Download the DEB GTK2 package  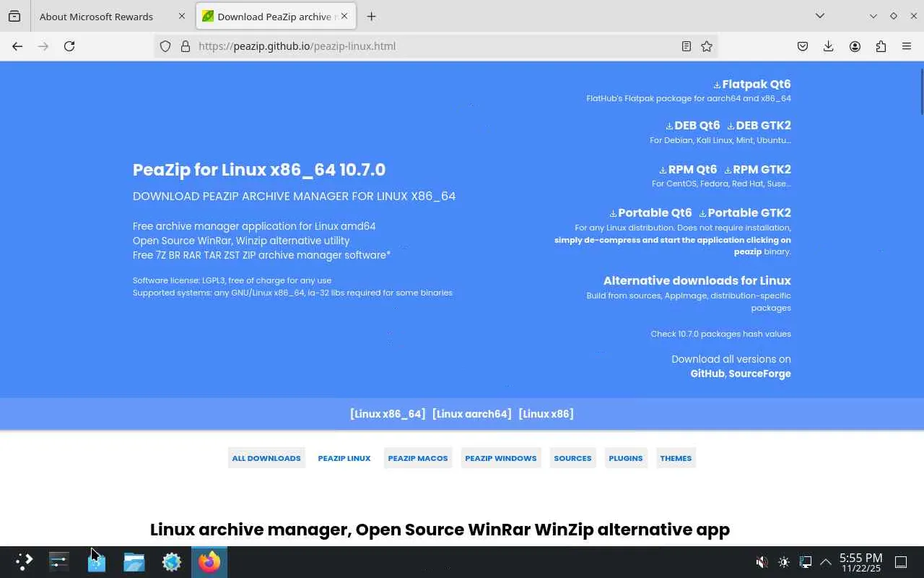(x=759, y=126)
